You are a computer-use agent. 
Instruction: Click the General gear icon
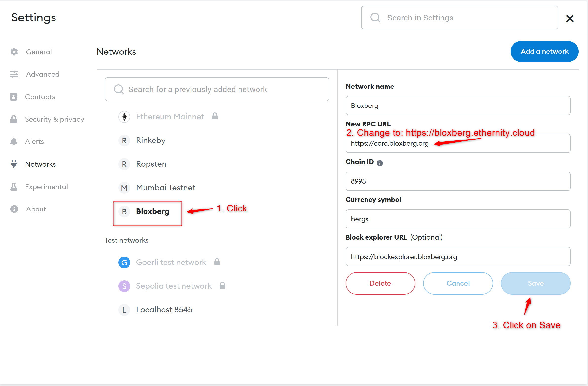tap(14, 52)
